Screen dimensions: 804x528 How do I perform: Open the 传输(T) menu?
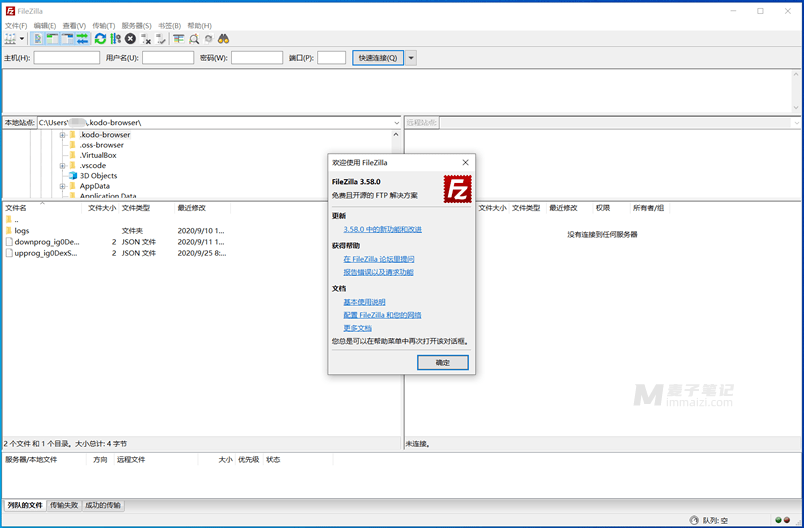coord(104,26)
